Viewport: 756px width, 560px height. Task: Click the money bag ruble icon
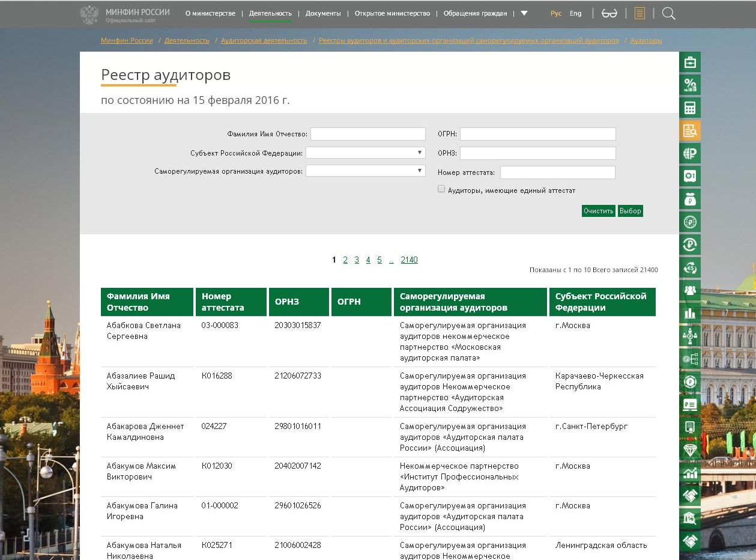coord(689,199)
